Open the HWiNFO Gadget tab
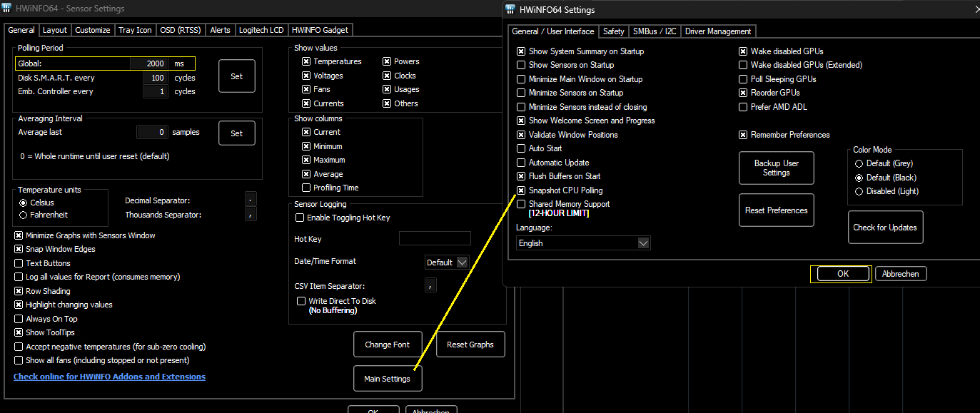The height and width of the screenshot is (413, 980). [x=320, y=30]
